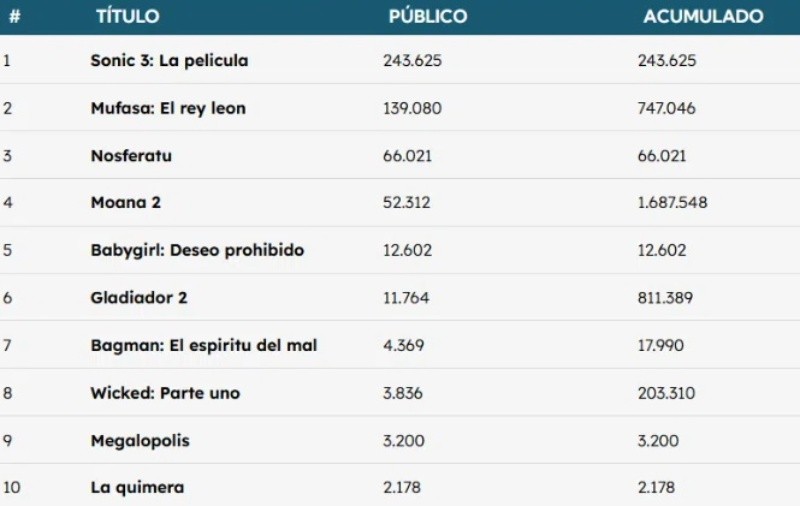
Task: Click Mufasa's público value 139.080
Action: (412, 108)
